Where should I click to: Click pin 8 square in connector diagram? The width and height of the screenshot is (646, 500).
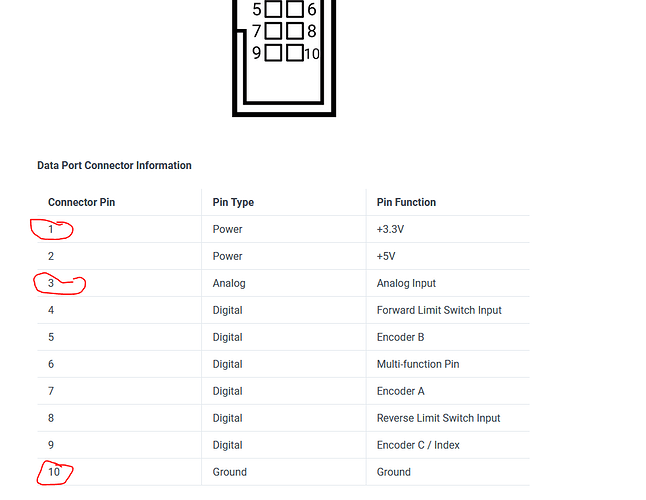coord(295,31)
